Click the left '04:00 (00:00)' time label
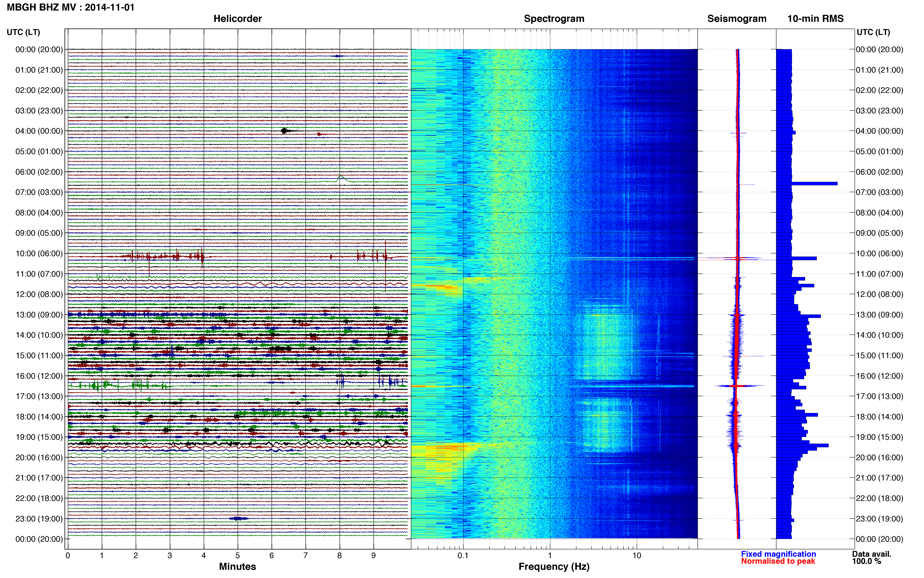 [39, 131]
